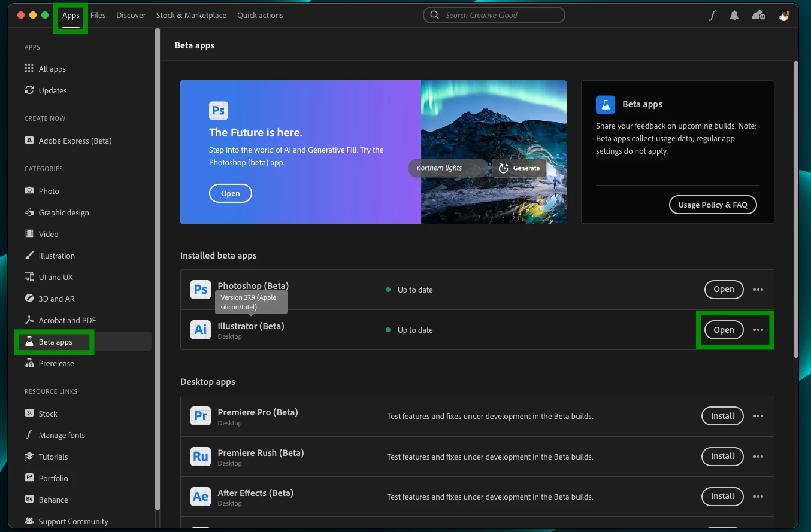
Task: Click the Photoshop (Beta) Up to date status
Action: click(x=410, y=290)
